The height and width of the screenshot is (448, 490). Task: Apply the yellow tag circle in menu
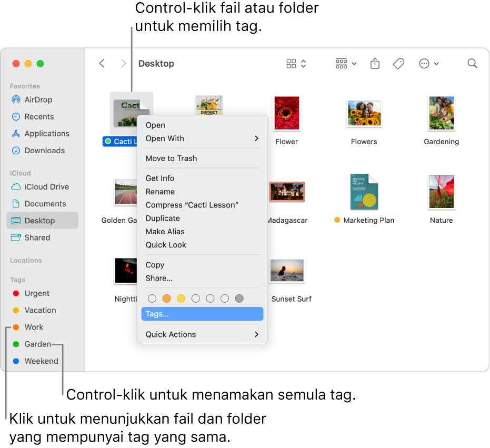pyautogui.click(x=181, y=298)
